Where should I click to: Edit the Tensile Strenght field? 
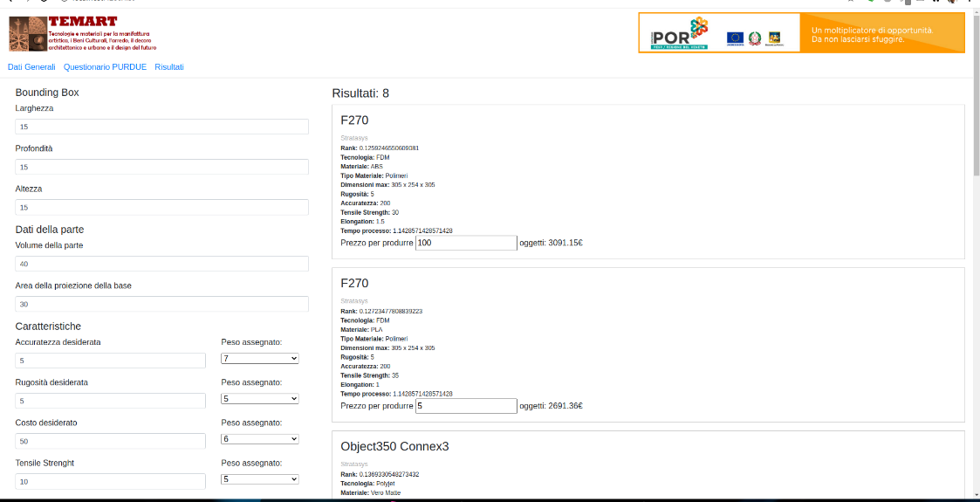pyautogui.click(x=111, y=481)
